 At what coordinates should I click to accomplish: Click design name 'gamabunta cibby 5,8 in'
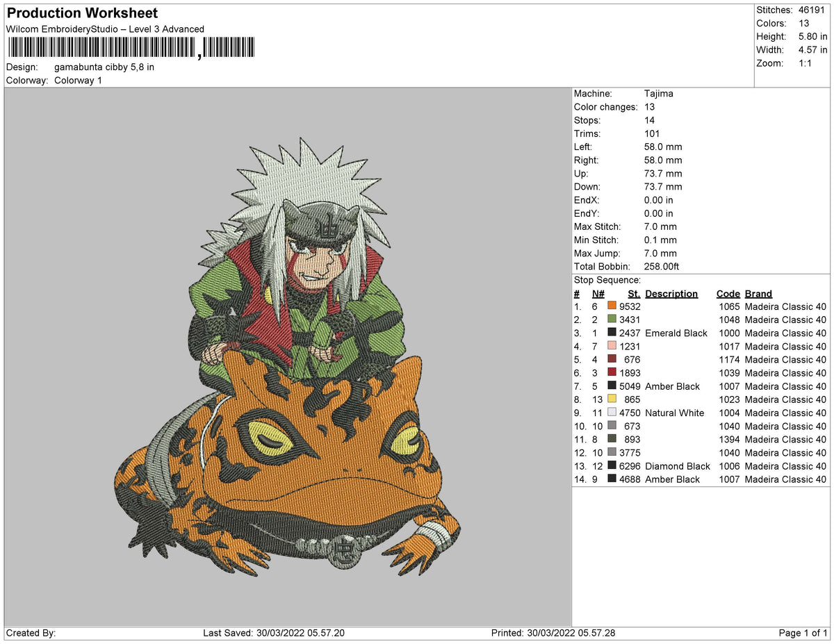click(104, 67)
